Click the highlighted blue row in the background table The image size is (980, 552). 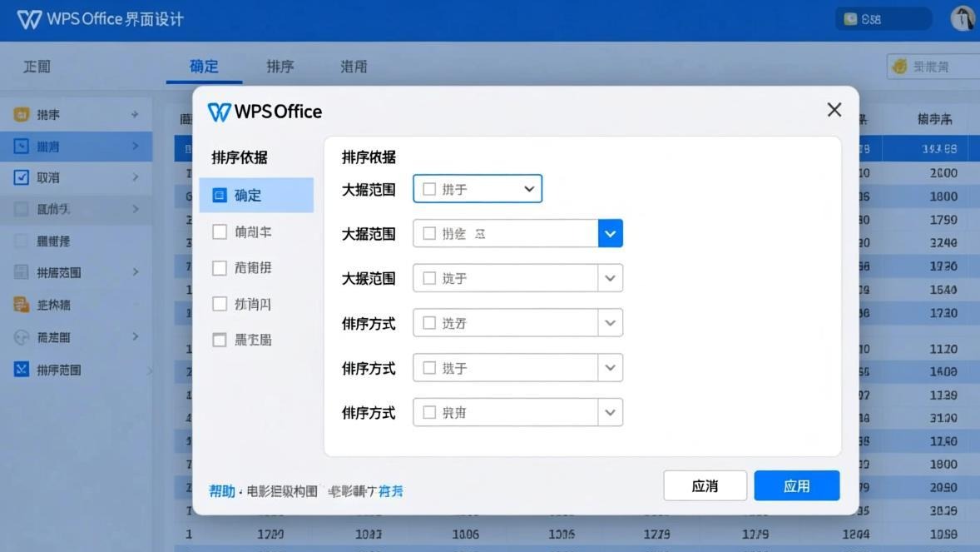point(577,149)
